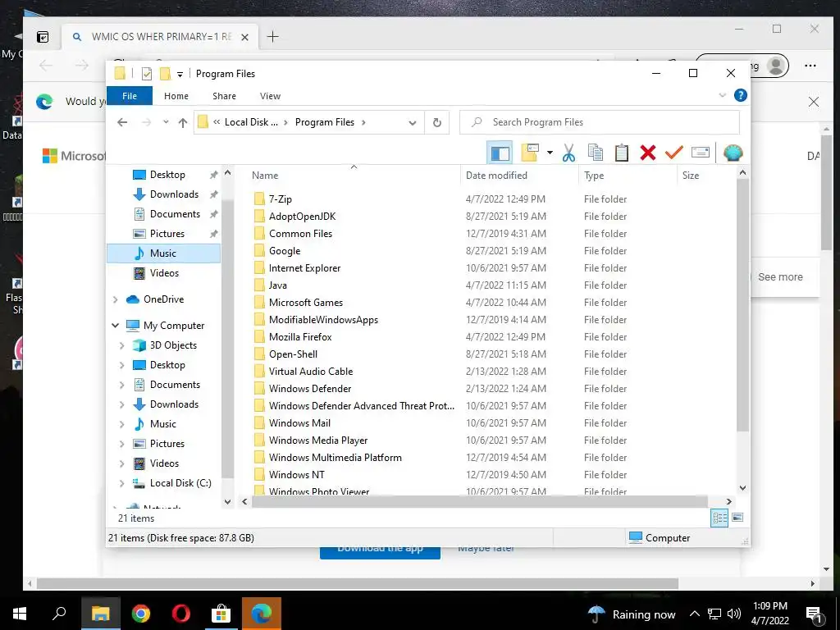Sort by the Size column header

(706, 176)
